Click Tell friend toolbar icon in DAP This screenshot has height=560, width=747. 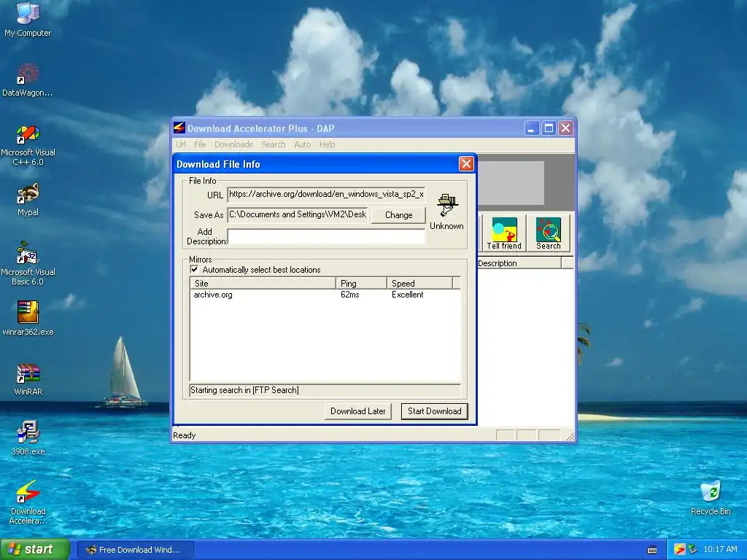[x=504, y=233]
